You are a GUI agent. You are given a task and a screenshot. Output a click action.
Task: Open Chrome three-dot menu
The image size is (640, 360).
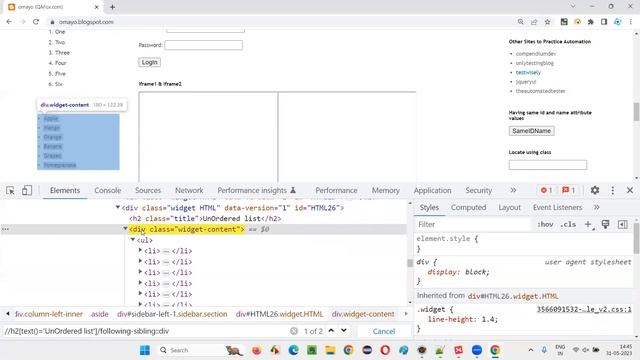(x=631, y=22)
